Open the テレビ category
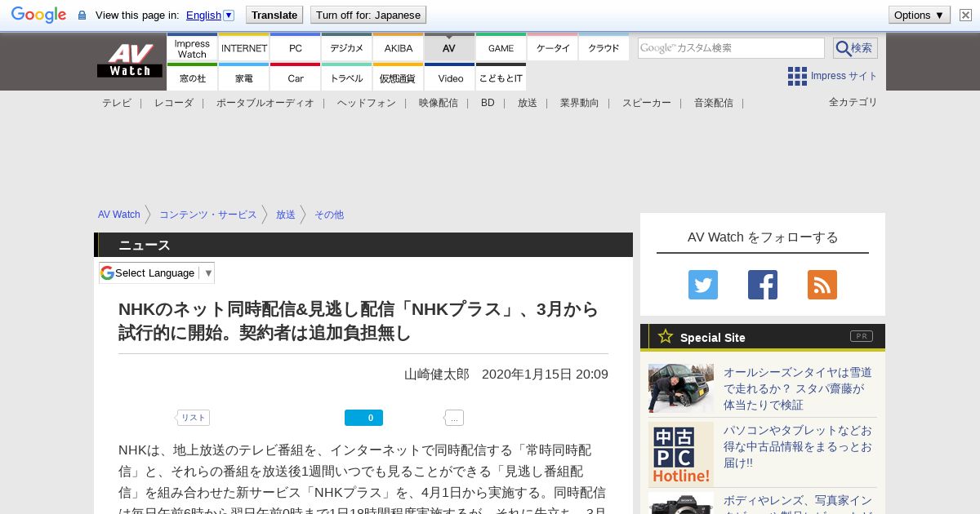 click(117, 103)
